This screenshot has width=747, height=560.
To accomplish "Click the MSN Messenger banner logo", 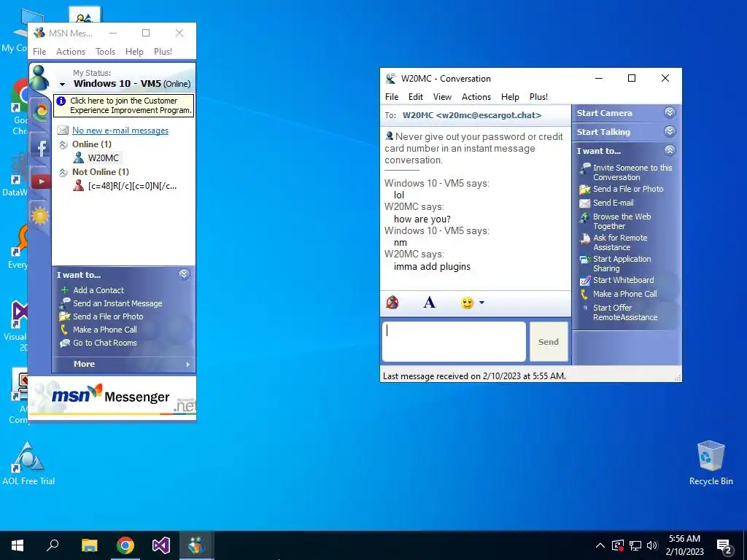I will click(x=112, y=396).
